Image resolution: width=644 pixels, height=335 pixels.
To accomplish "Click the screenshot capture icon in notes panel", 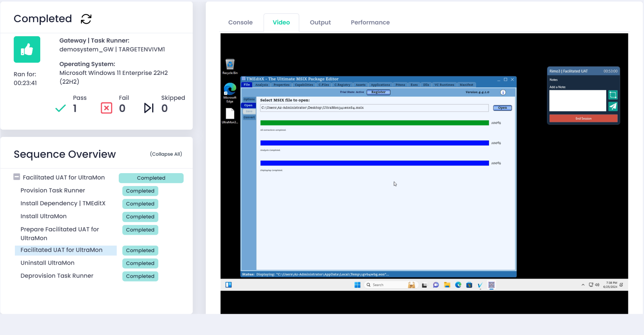I will [x=613, y=95].
